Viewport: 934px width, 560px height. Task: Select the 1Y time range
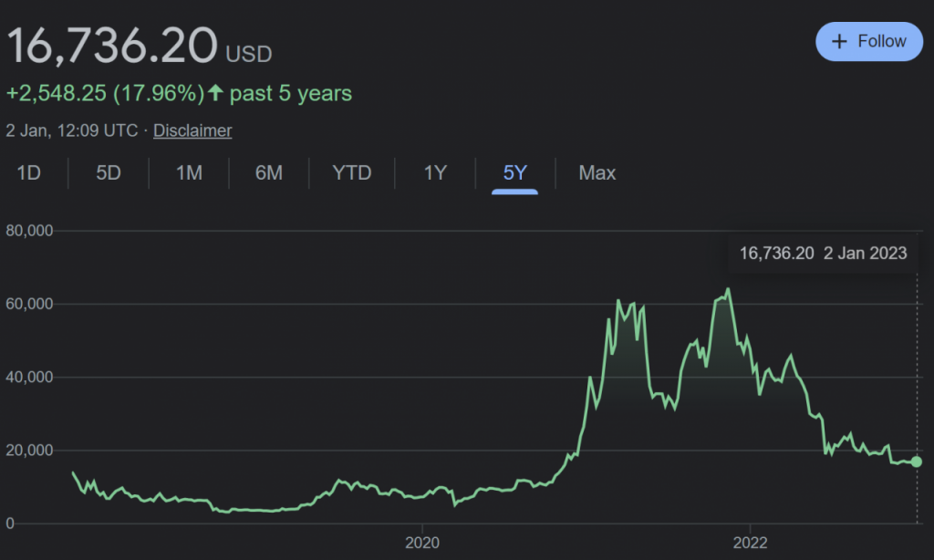[434, 172]
